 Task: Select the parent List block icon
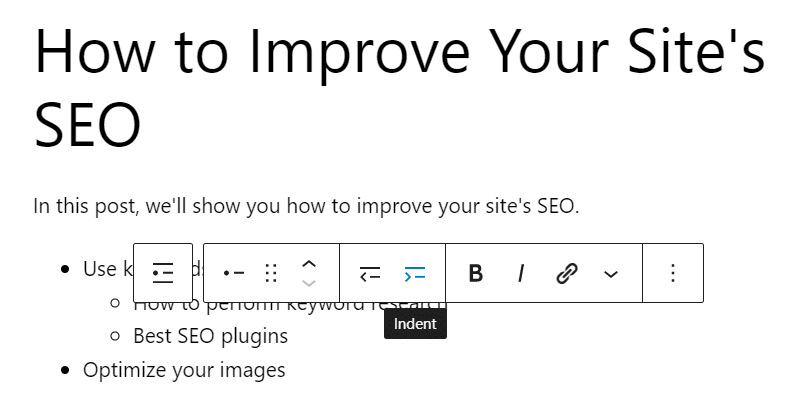click(163, 273)
